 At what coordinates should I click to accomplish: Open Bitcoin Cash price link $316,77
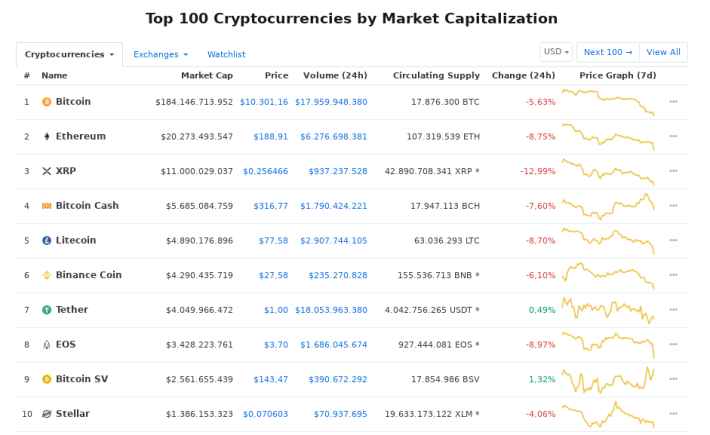click(x=270, y=206)
